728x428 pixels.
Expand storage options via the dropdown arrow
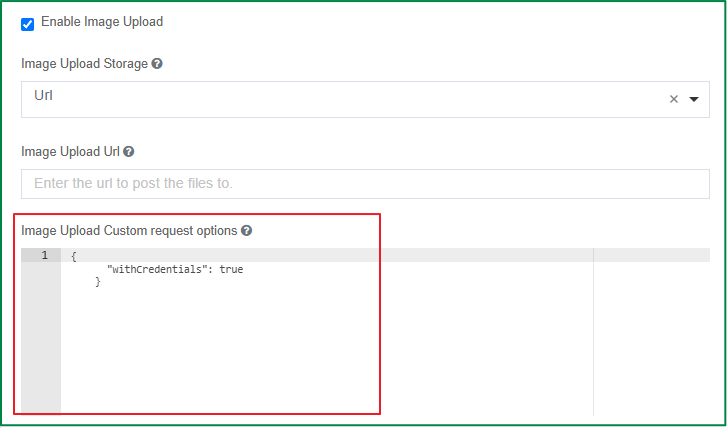[x=694, y=99]
